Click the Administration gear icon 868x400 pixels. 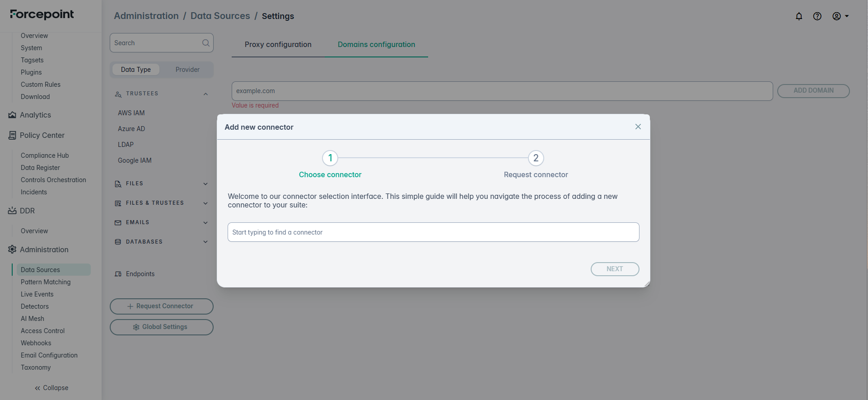click(12, 249)
